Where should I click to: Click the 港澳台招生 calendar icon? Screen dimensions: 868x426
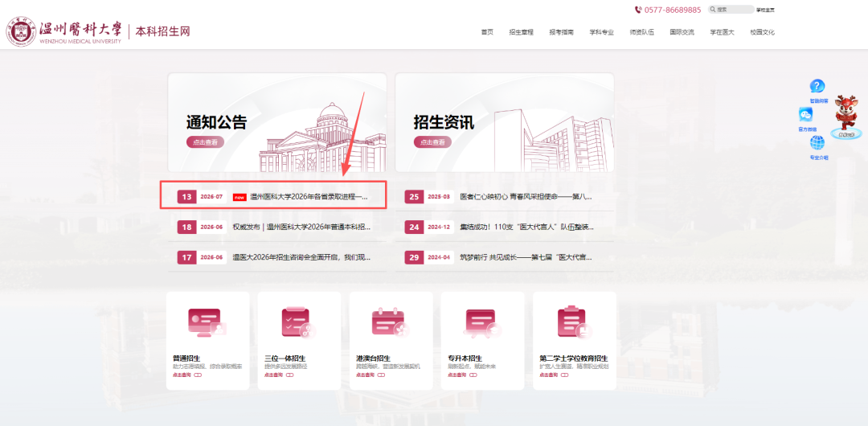click(391, 322)
